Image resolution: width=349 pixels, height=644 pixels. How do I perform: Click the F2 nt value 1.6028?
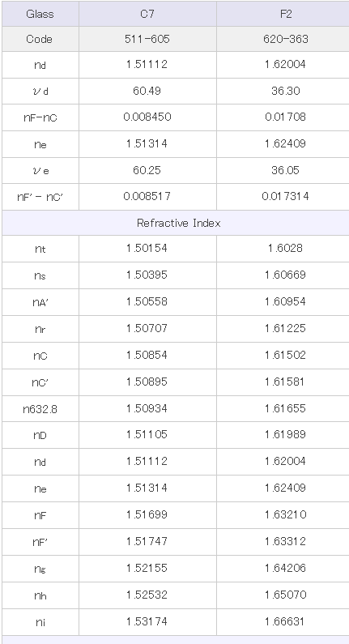(x=285, y=248)
